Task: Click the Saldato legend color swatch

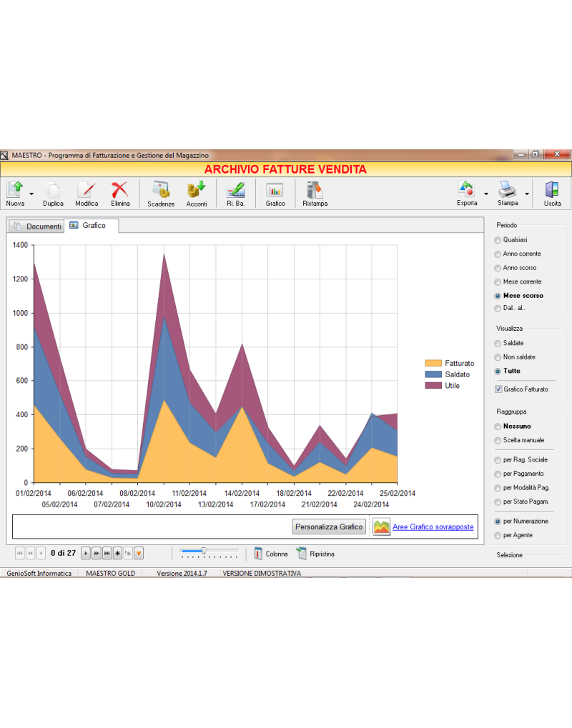Action: point(433,374)
